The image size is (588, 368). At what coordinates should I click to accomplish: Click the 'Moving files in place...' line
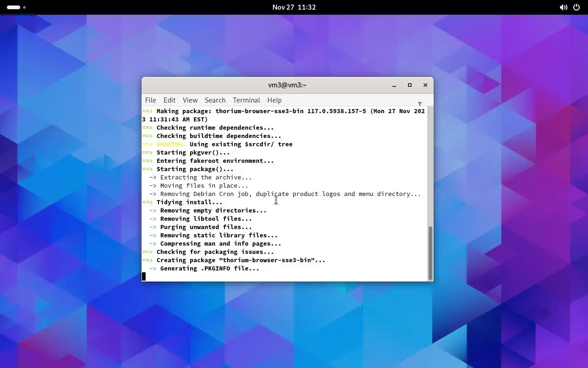[x=199, y=185]
